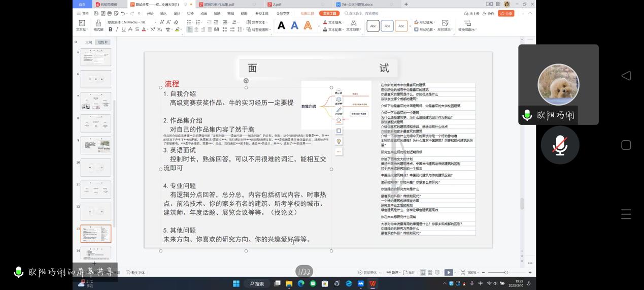The height and width of the screenshot is (290, 644).
Task: Switch to slide sorter view icon
Action: (x=430, y=273)
